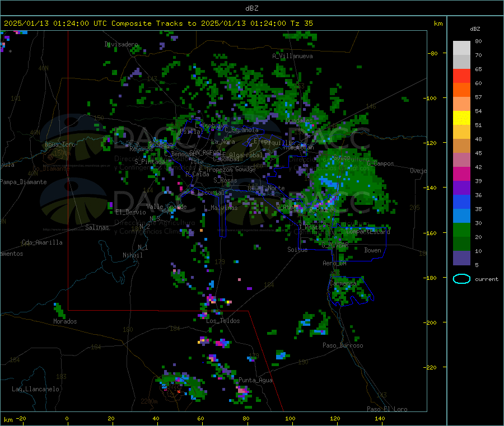Click the S_Pintada map label
504x426 pixels.
point(150,161)
